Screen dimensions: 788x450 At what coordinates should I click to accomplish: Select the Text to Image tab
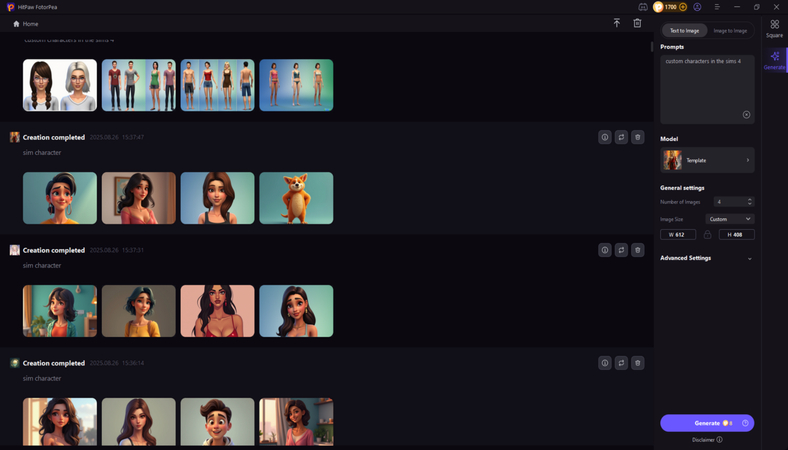click(684, 31)
